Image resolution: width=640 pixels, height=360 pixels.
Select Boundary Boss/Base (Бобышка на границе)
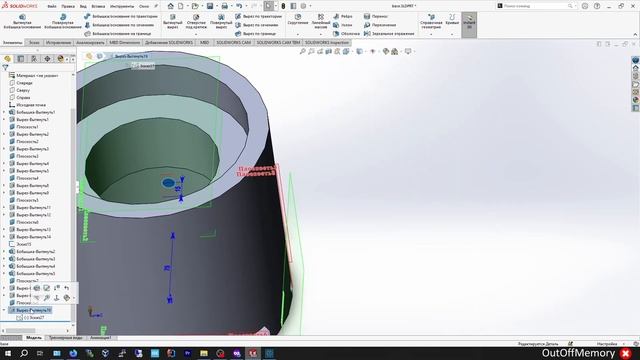click(117, 33)
